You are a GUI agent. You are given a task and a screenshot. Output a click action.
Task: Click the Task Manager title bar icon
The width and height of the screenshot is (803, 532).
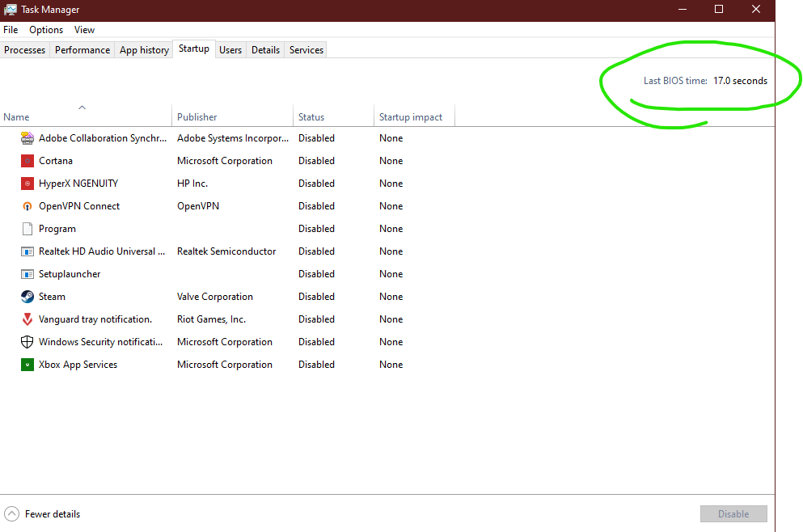pos(11,9)
